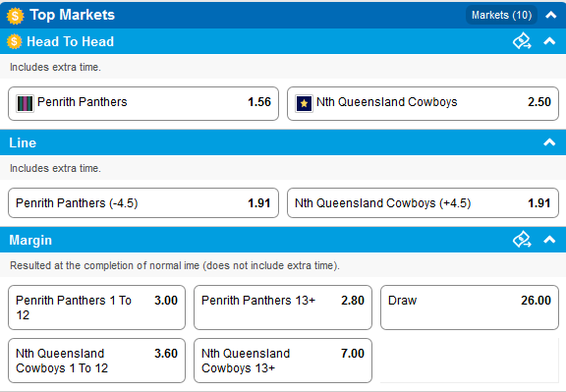
Task: Click the Cowboys star jersey icon
Action: click(304, 103)
